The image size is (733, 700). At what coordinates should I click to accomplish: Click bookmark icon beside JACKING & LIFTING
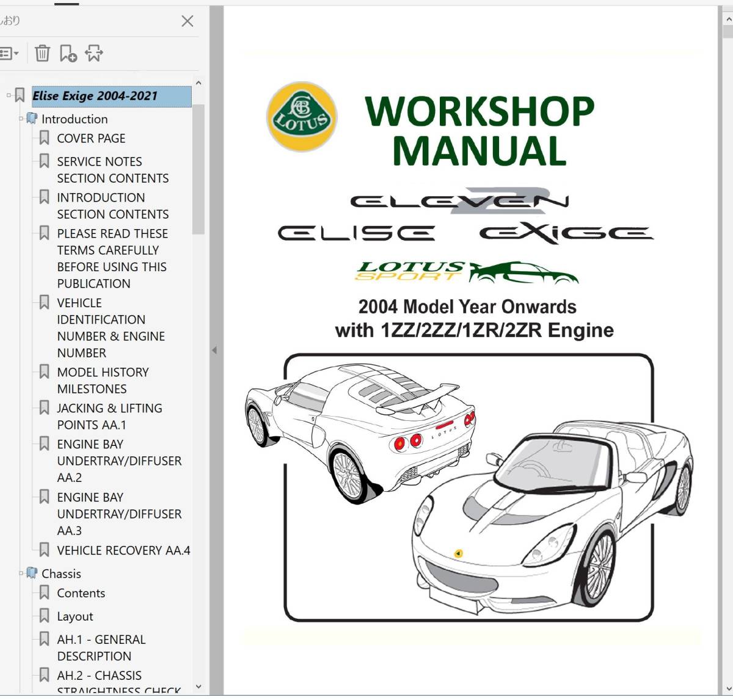click(44, 407)
